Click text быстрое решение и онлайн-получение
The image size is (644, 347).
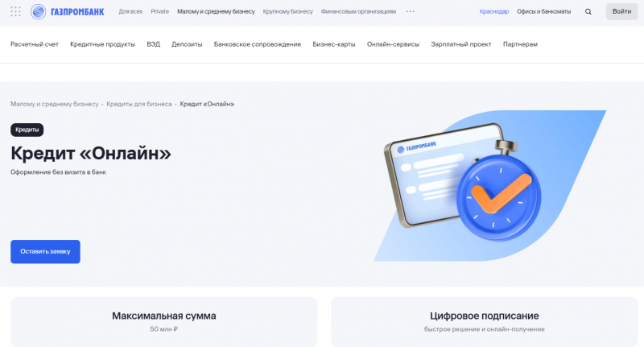point(485,329)
